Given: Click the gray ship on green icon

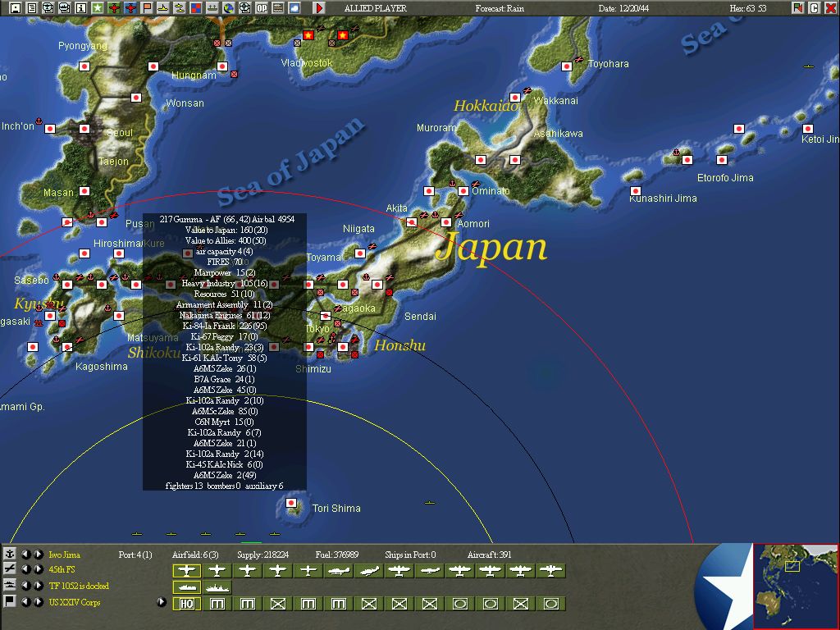Looking at the screenshot, I should coord(212,8).
